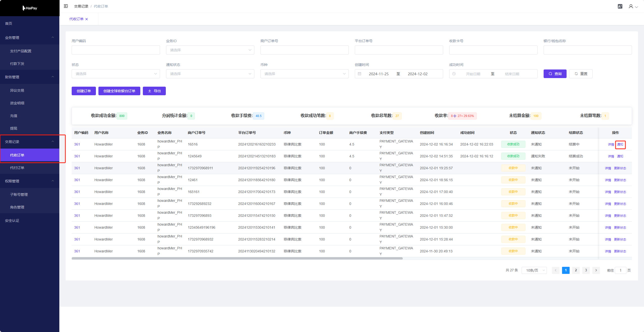644x332 pixels.
Task: Click the clock icon in 成功时间 filter
Action: tap(454, 74)
